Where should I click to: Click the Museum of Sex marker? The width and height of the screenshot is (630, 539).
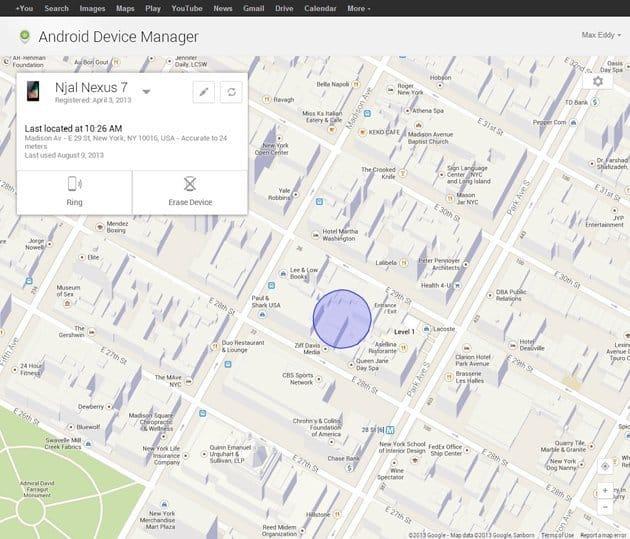pos(68,303)
